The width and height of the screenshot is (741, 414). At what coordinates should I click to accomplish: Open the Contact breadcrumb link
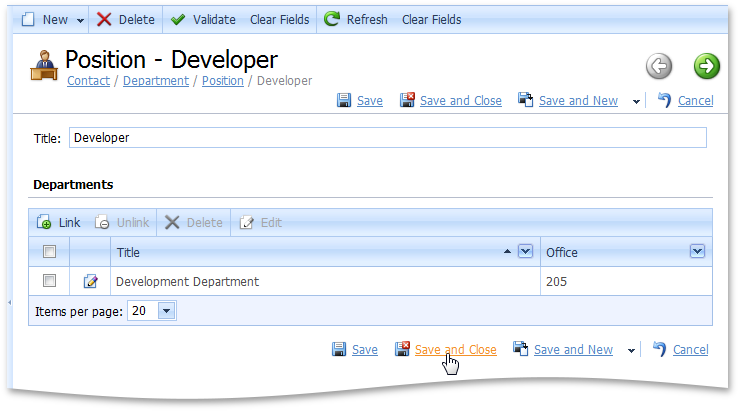tap(88, 81)
